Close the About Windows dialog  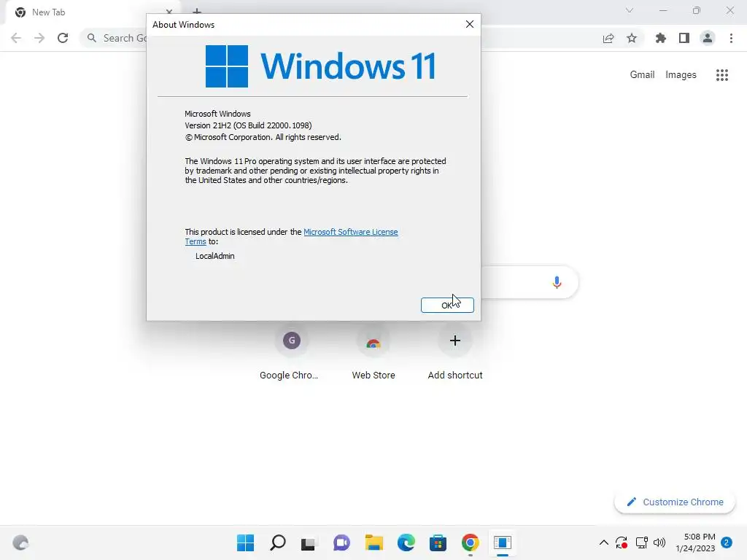click(469, 24)
